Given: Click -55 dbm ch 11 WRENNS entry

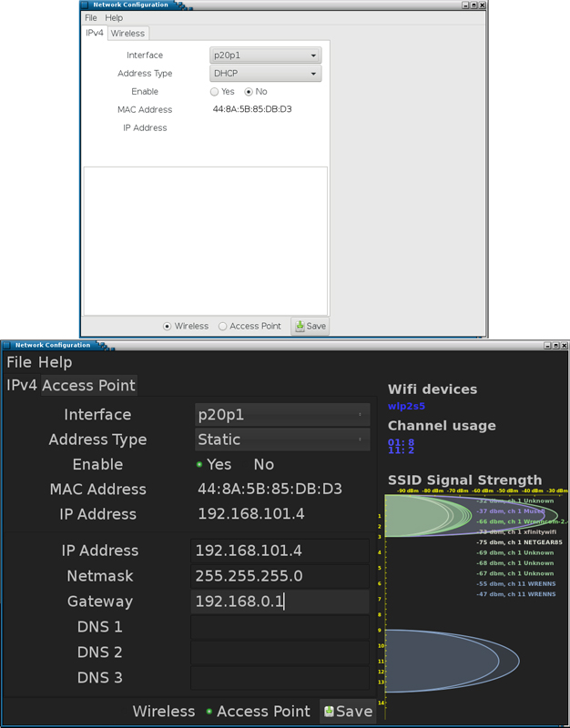Looking at the screenshot, I should [x=516, y=584].
